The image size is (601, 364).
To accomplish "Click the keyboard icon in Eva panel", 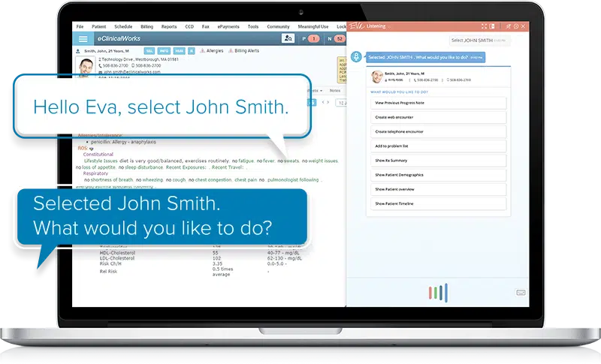I will 521,293.
